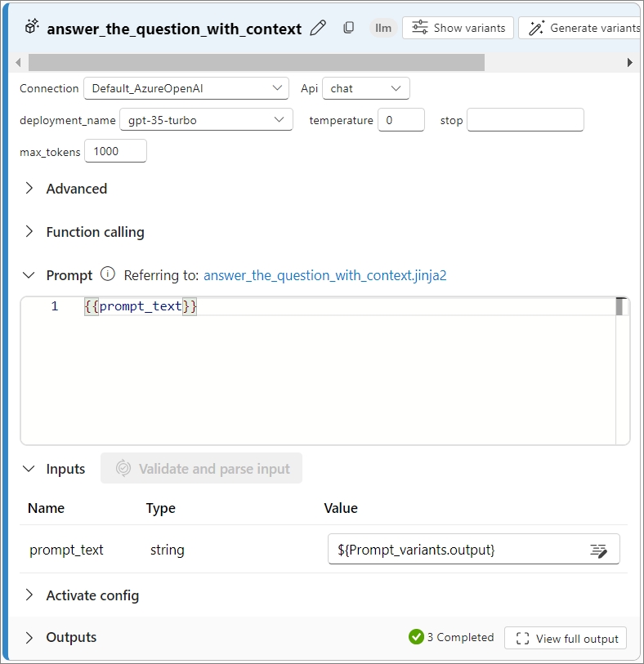Click the prompt editor line {{prompt_text}}

pos(141,306)
